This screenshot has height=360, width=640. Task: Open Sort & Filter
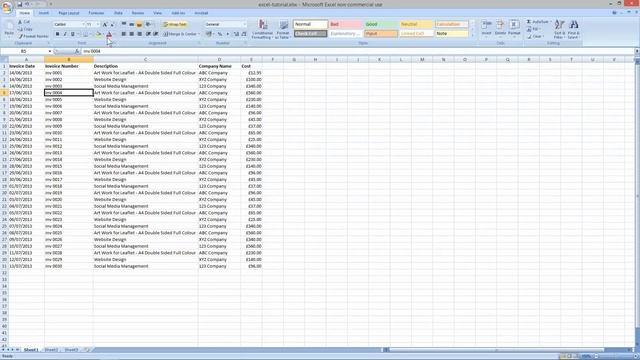[x=560, y=29]
